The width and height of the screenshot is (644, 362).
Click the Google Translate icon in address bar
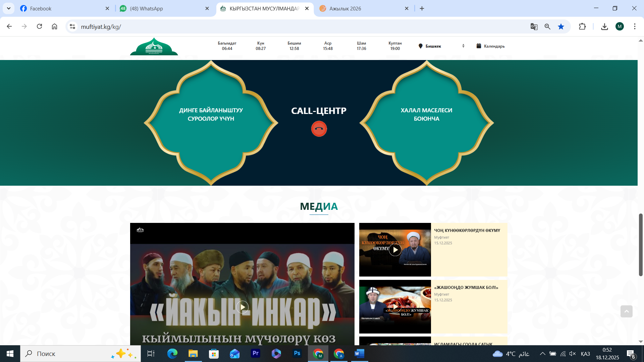[x=534, y=27]
